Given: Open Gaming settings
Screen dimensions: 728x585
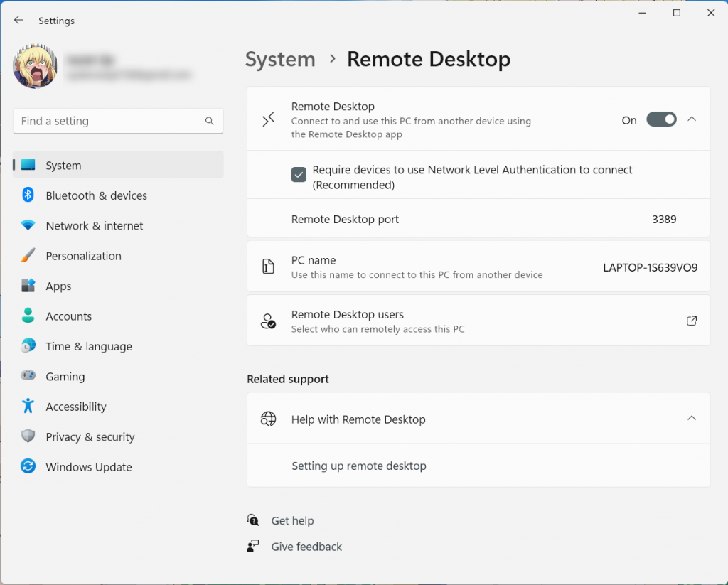Looking at the screenshot, I should (x=118, y=377).
